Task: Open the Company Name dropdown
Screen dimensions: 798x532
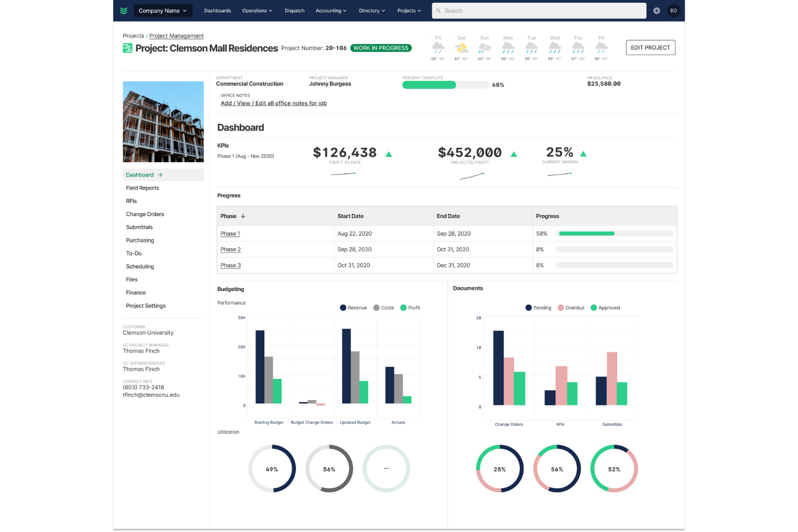Action: pyautogui.click(x=163, y=11)
